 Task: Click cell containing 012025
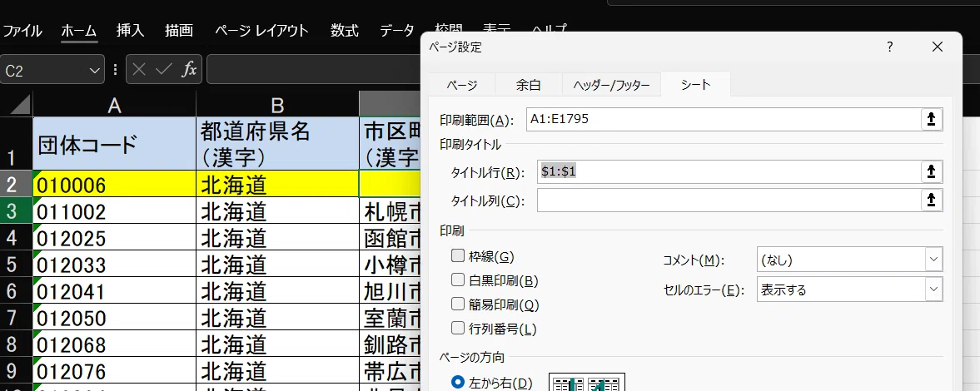(114, 238)
